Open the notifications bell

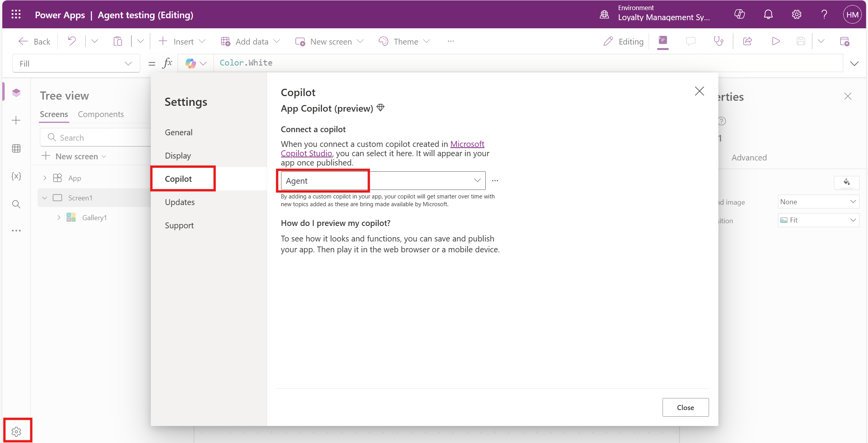(768, 15)
